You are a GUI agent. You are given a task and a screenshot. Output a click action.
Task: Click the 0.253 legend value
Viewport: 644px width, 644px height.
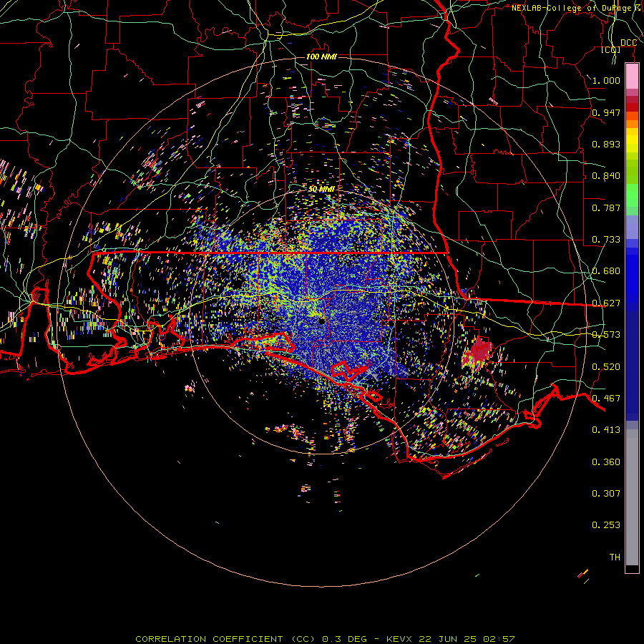606,525
